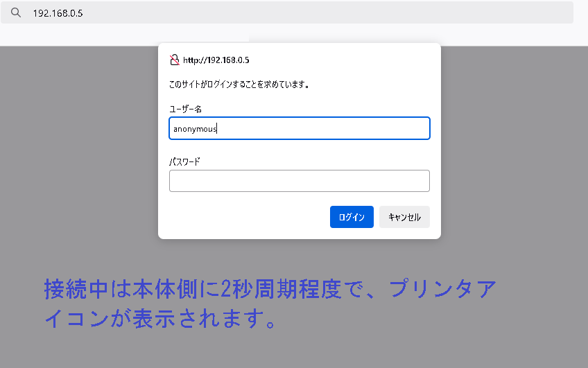588x368 pixels.
Task: Click the magnifier search icon in address bar
Action: tap(16, 12)
